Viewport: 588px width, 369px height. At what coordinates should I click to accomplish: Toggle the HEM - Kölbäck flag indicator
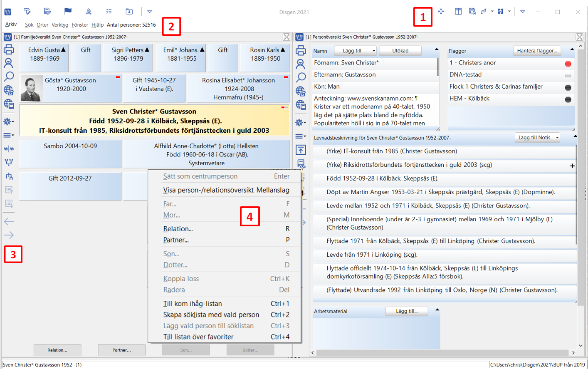point(568,99)
